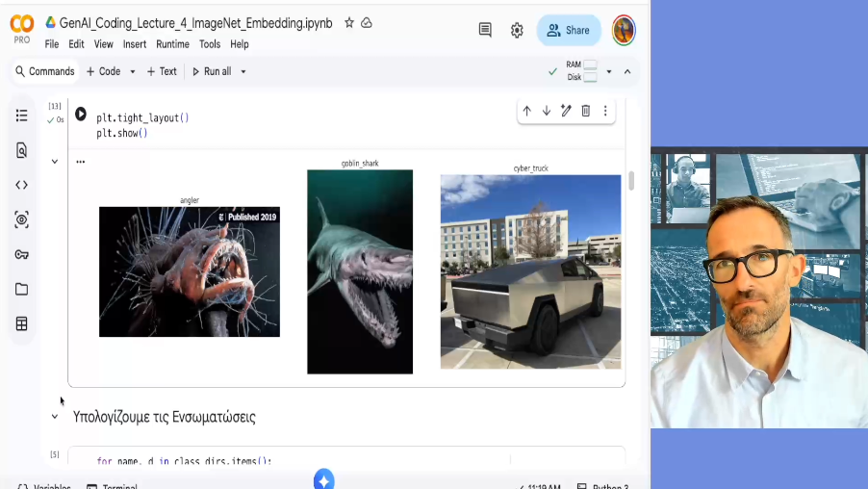Click the Share button
This screenshot has width=868, height=489.
coord(569,31)
